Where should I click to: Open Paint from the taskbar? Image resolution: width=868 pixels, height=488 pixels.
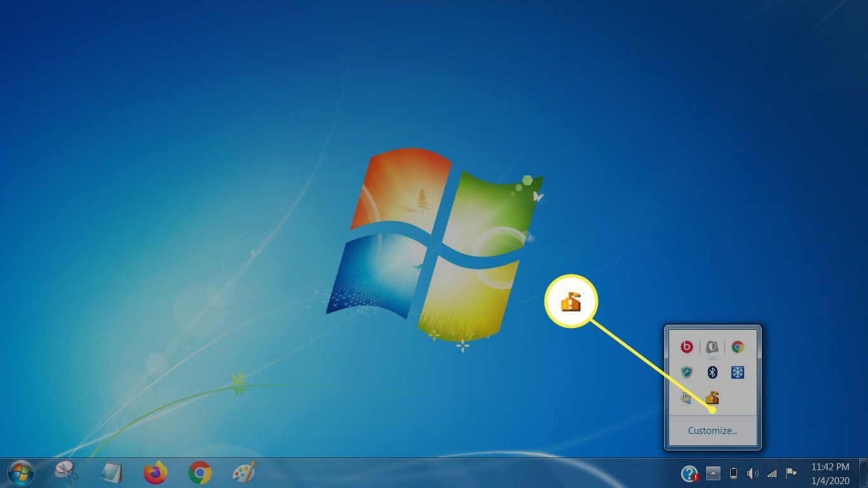245,473
